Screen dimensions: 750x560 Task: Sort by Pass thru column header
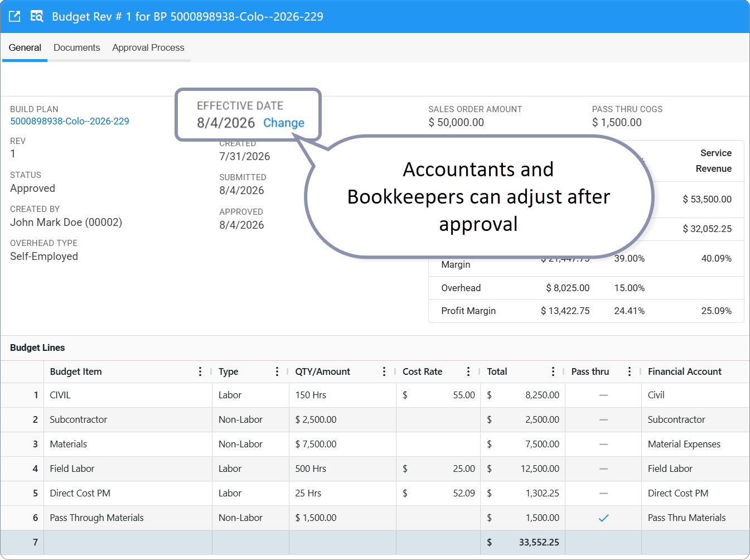tap(590, 371)
